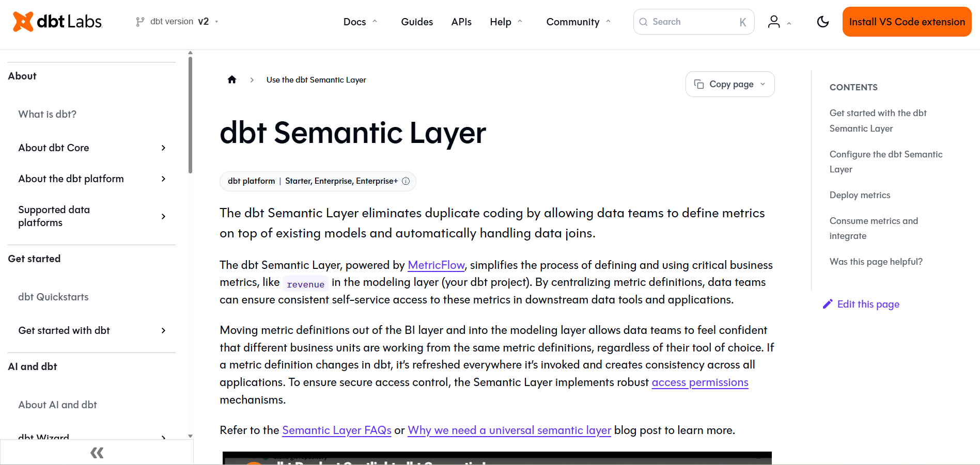The width and height of the screenshot is (980, 465).
Task: Open the universal semantic layer blog link
Action: (509, 430)
